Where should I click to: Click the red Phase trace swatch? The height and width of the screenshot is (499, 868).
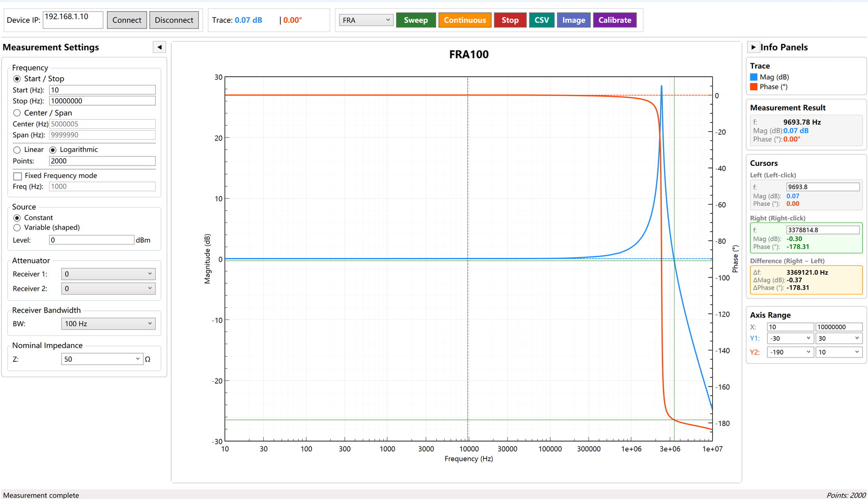pyautogui.click(x=754, y=87)
